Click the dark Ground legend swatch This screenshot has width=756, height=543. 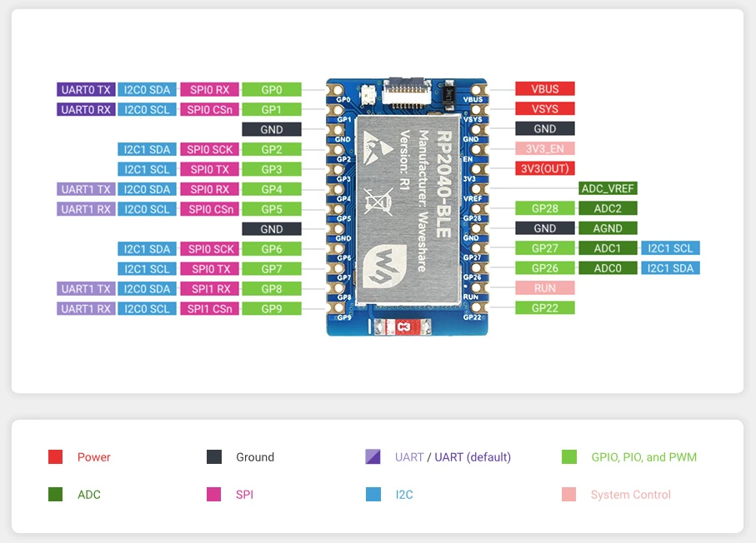point(214,456)
